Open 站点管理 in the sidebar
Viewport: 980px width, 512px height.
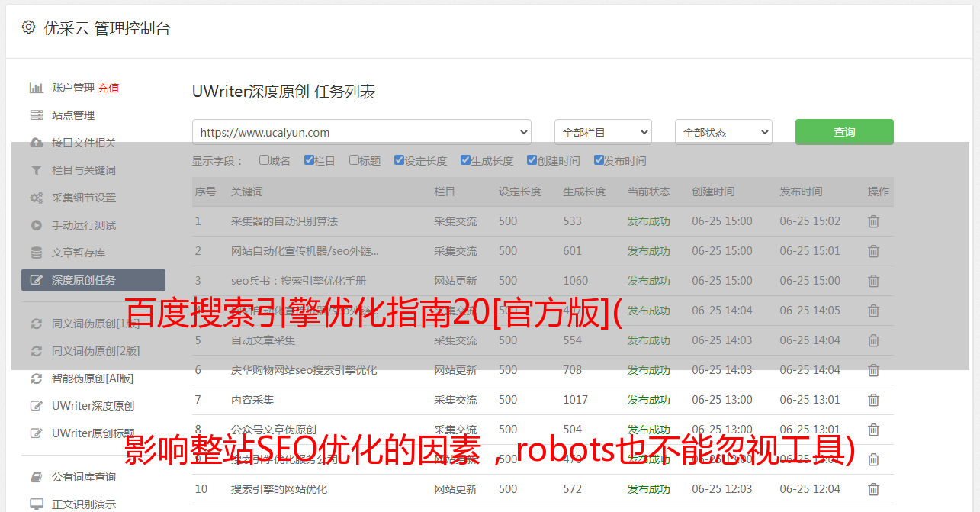coord(73,115)
